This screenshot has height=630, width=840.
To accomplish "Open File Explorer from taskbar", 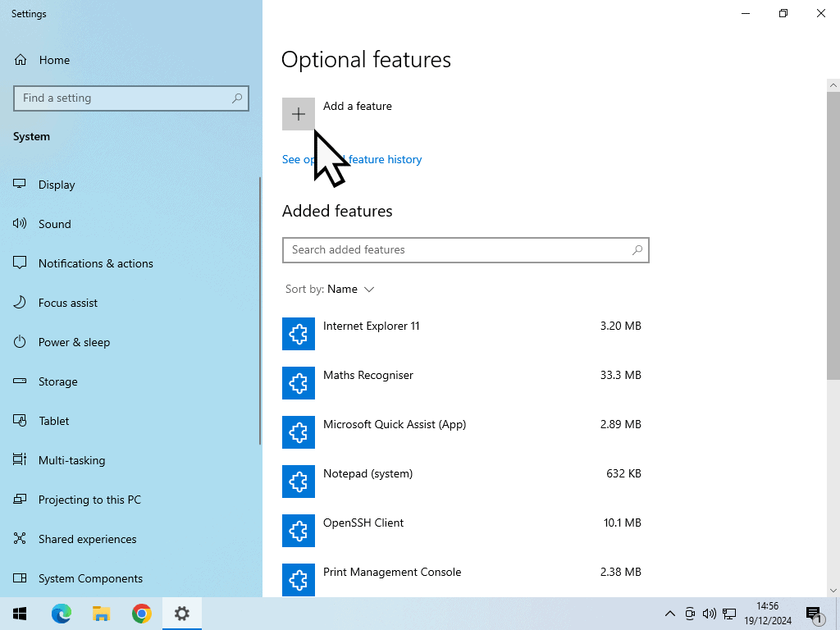I will 101,614.
